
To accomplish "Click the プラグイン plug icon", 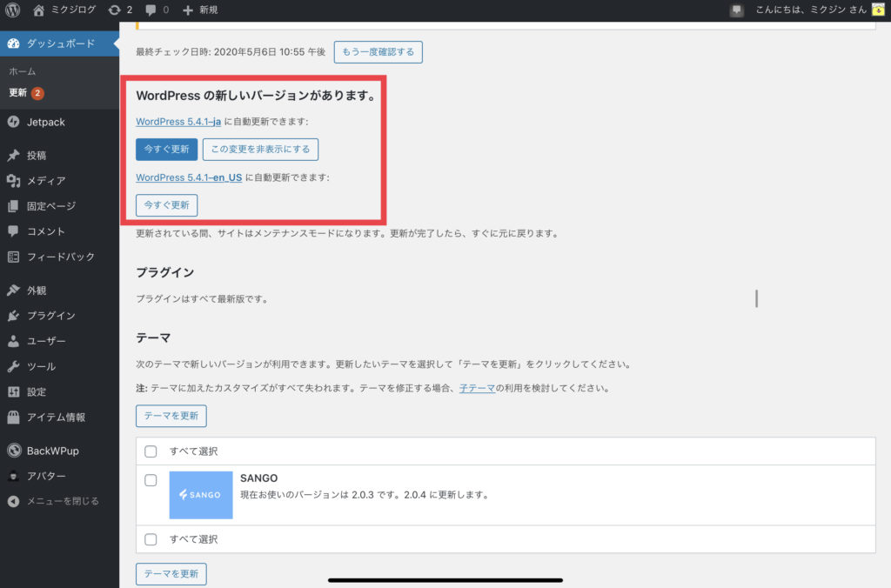I will tap(13, 315).
